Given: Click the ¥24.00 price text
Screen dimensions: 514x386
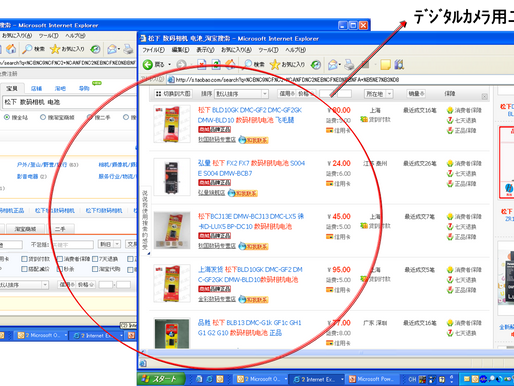Looking at the screenshot, I should coord(339,163).
